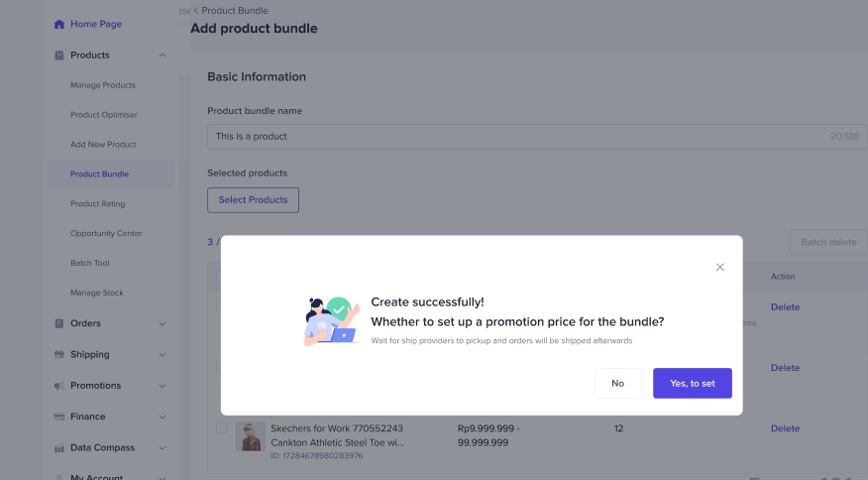Screen dimensions: 868x480
Task: Click the Promotions megaphone icon
Action: point(59,386)
